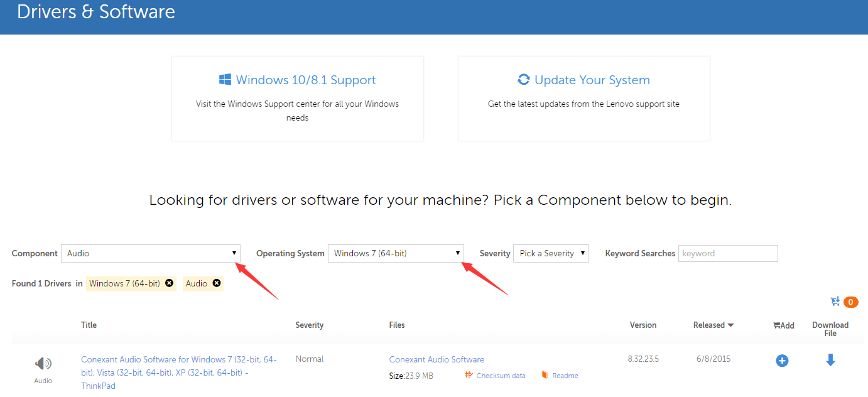868x397 pixels.
Task: Click the Title column header
Action: pos(89,325)
